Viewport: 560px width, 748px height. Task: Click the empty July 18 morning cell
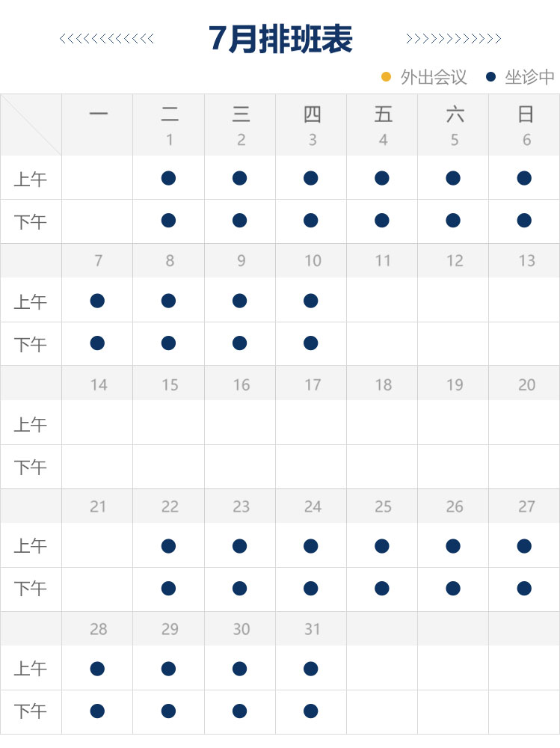tap(382, 423)
